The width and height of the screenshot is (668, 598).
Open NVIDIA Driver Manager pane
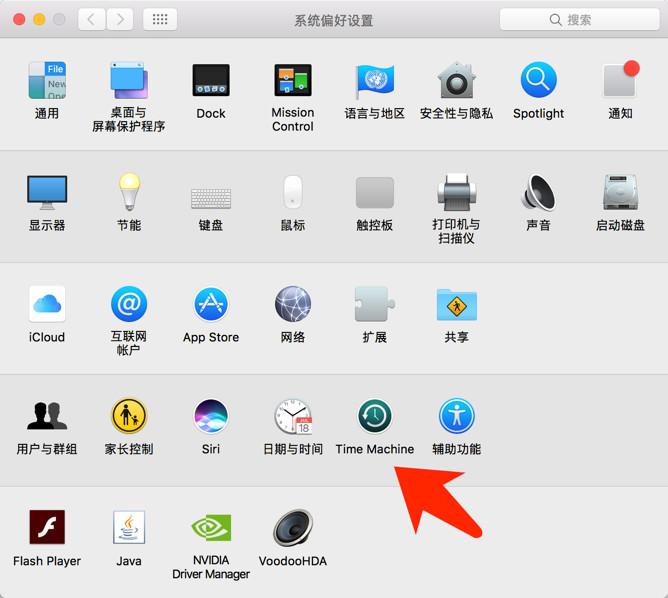tap(211, 528)
